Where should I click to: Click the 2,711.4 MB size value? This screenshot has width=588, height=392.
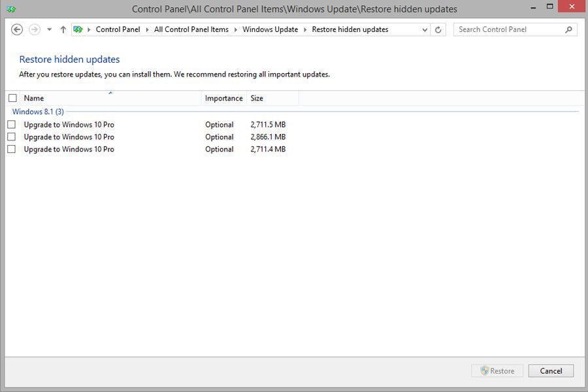(268, 150)
